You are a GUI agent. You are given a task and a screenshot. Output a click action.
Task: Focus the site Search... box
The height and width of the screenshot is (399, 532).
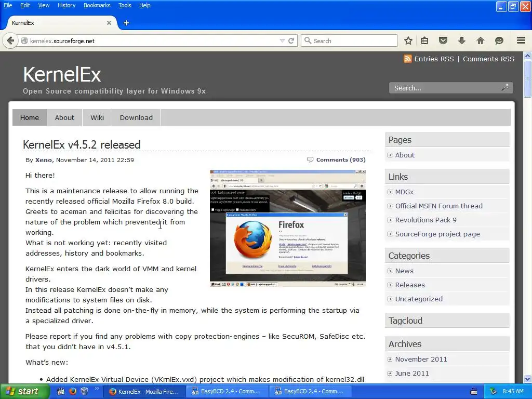pos(451,88)
